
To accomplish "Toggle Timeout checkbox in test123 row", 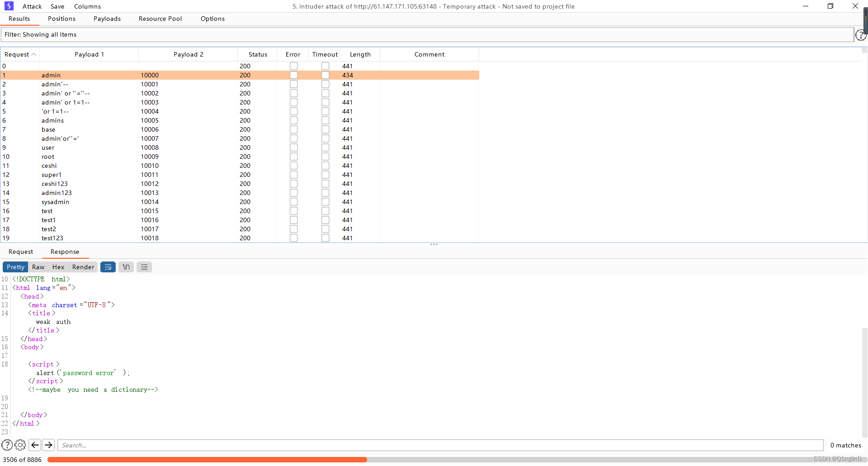I will tap(325, 238).
